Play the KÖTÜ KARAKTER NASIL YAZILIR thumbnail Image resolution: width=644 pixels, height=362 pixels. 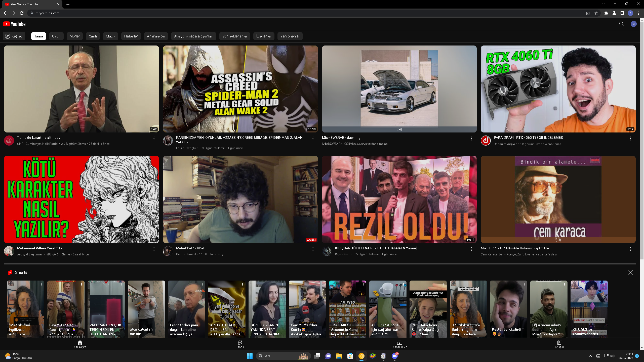82,200
